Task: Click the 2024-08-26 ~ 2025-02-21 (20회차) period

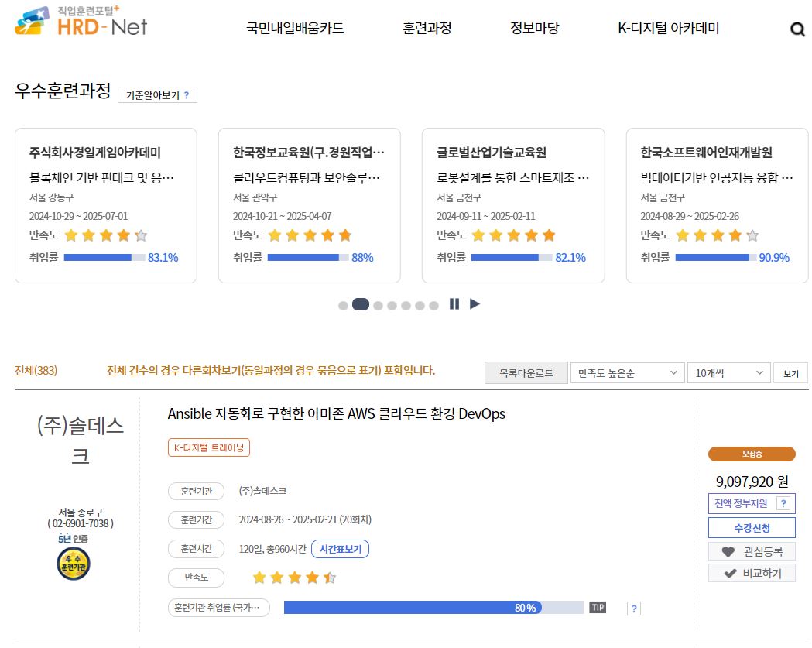Action: (305, 519)
